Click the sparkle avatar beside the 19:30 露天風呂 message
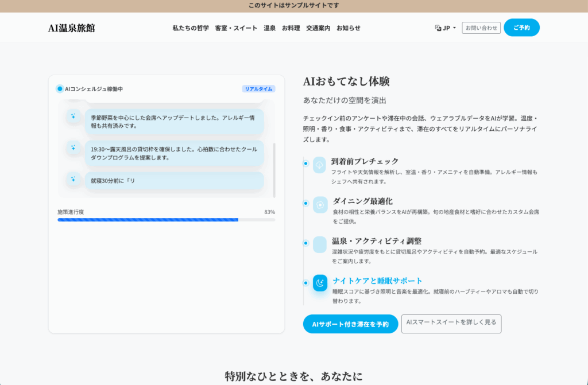The image size is (588, 385). (73, 148)
